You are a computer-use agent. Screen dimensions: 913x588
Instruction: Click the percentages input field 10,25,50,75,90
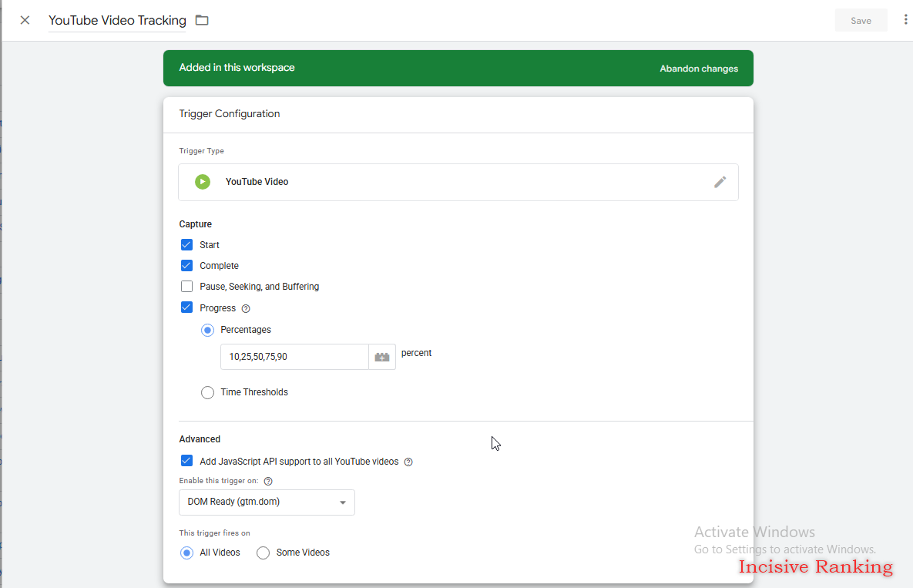pyautogui.click(x=294, y=357)
